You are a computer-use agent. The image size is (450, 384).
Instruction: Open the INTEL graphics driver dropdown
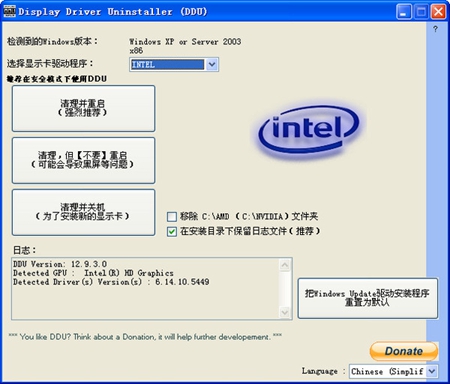click(212, 64)
